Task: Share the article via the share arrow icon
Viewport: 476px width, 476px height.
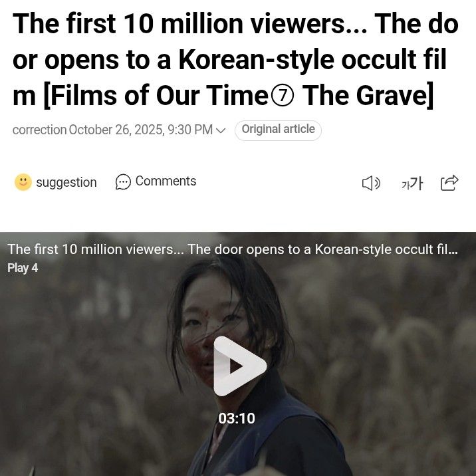Action: click(x=449, y=183)
